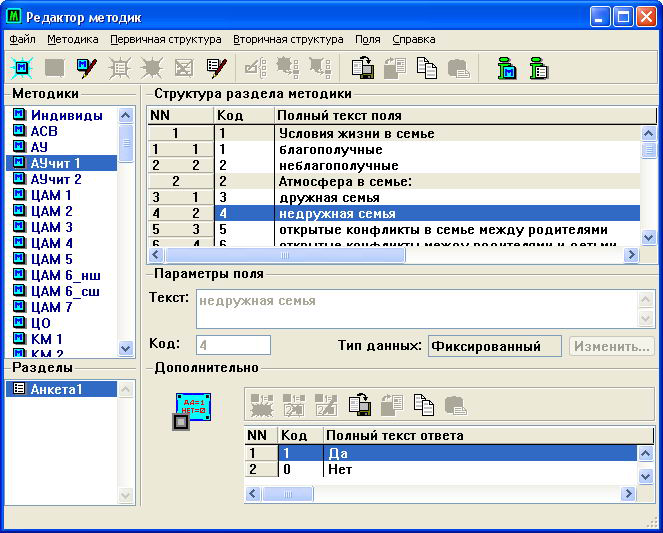Select the answer row Нет
663x533 pixels.
coord(441,469)
